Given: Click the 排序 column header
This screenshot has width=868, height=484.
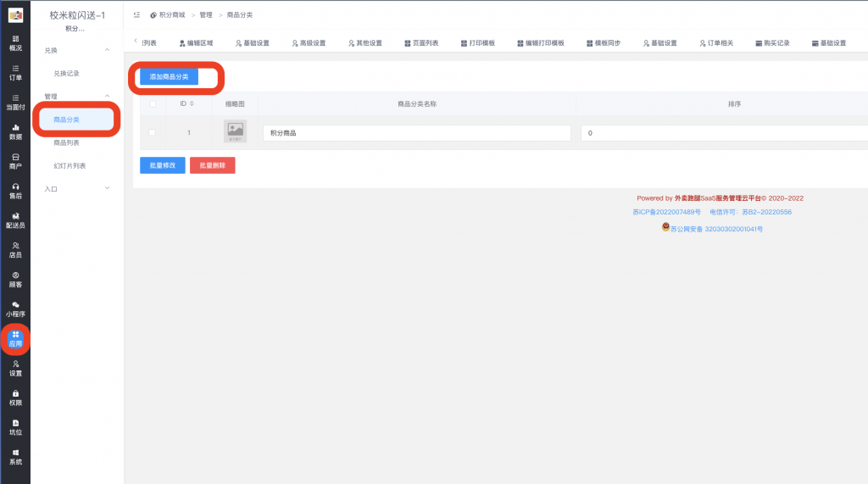Looking at the screenshot, I should (x=735, y=103).
